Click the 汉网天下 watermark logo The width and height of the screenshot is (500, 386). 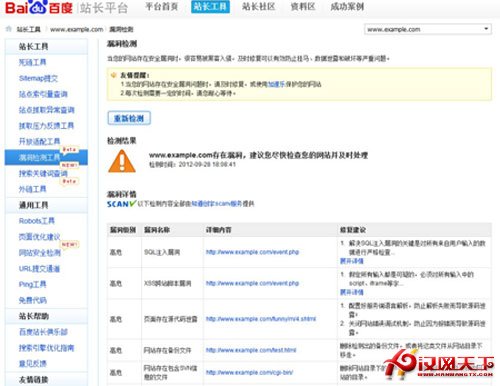pos(439,364)
